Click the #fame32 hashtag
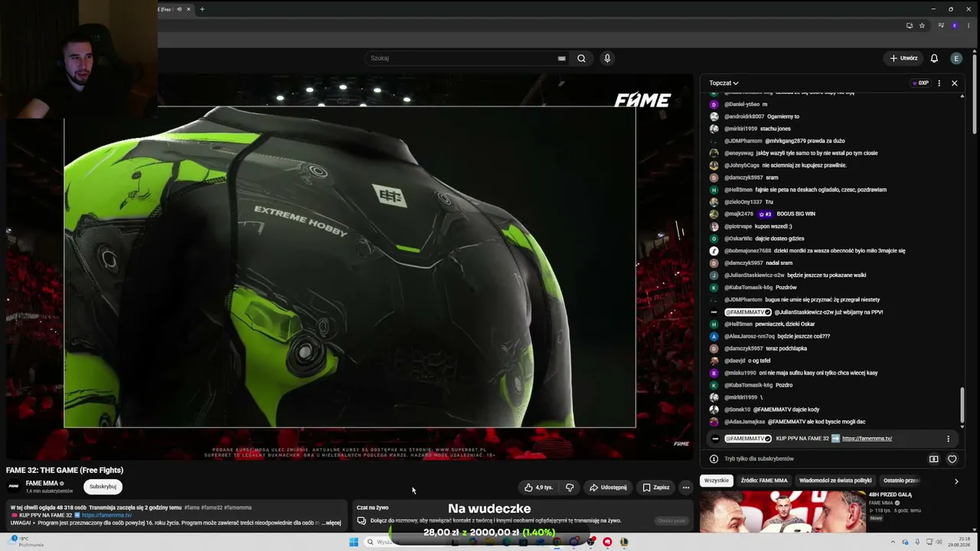The width and height of the screenshot is (980, 551). pos(211,507)
